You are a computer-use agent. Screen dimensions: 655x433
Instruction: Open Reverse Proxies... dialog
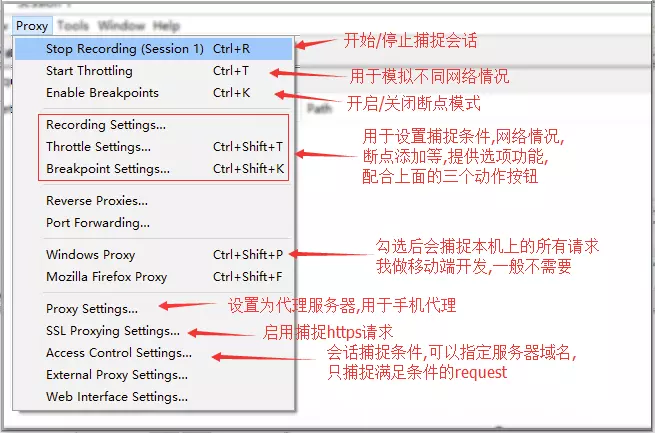pos(154,201)
